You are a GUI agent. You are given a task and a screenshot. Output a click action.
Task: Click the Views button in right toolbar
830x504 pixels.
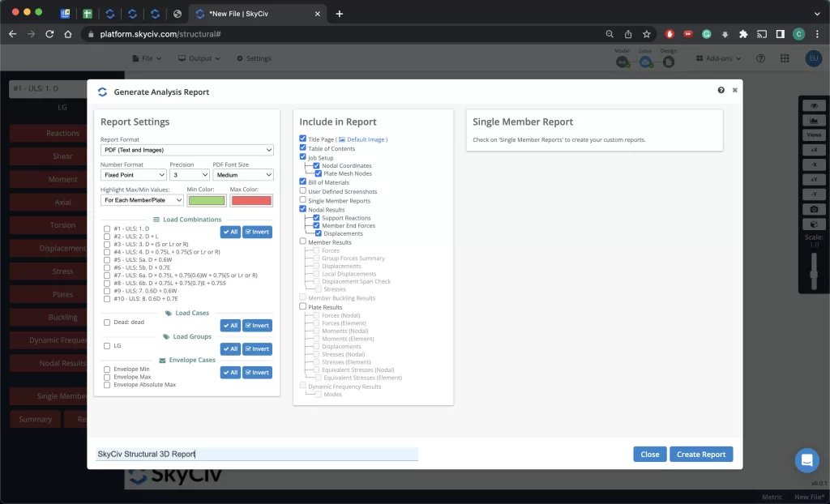tap(814, 135)
